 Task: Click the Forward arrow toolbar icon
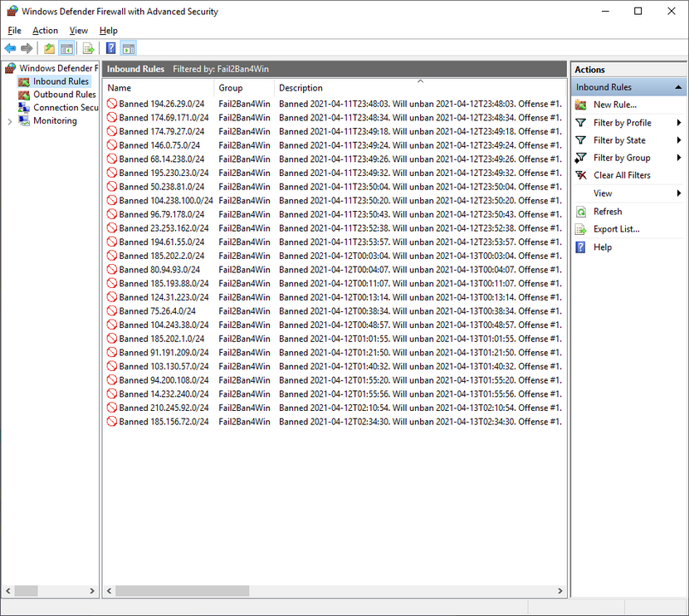coord(27,48)
